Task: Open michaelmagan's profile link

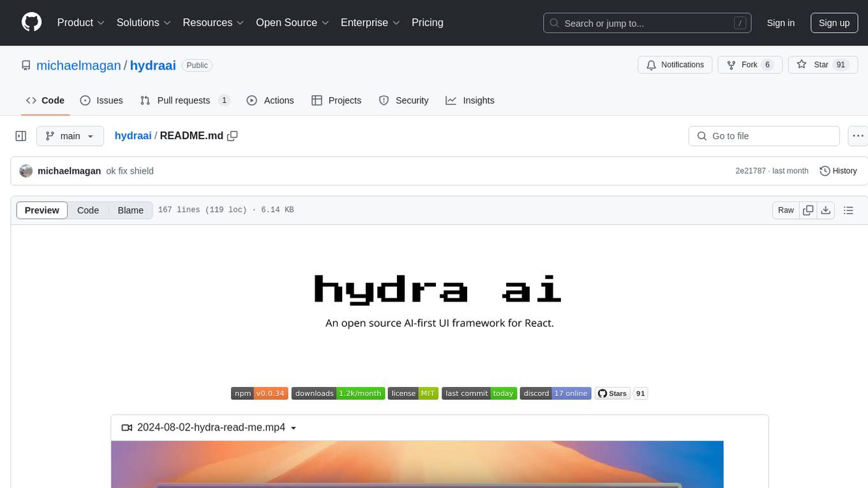Action: click(x=79, y=65)
